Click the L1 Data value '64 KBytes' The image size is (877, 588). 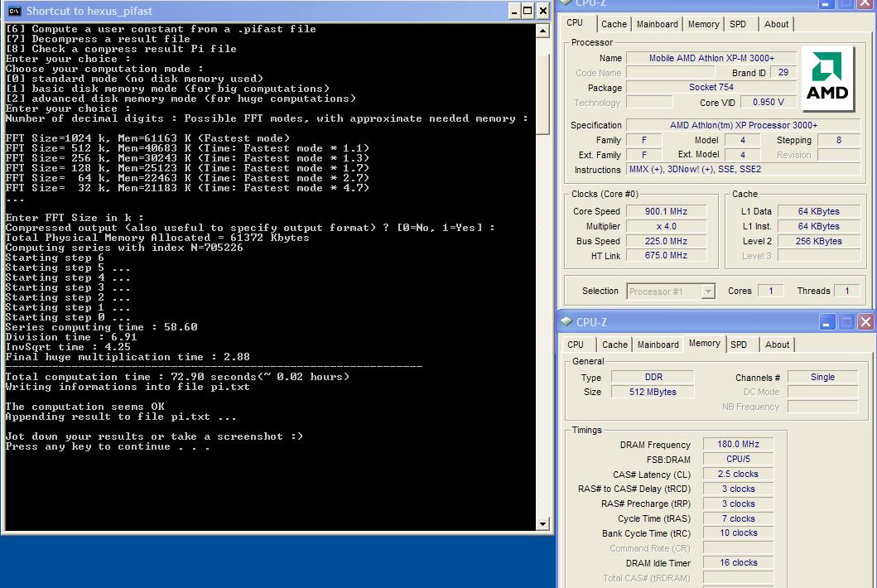pyautogui.click(x=818, y=211)
